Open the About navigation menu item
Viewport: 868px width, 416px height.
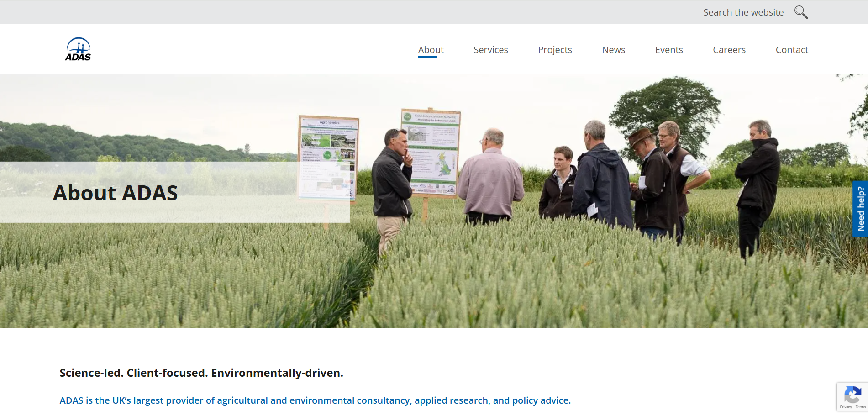pyautogui.click(x=431, y=50)
